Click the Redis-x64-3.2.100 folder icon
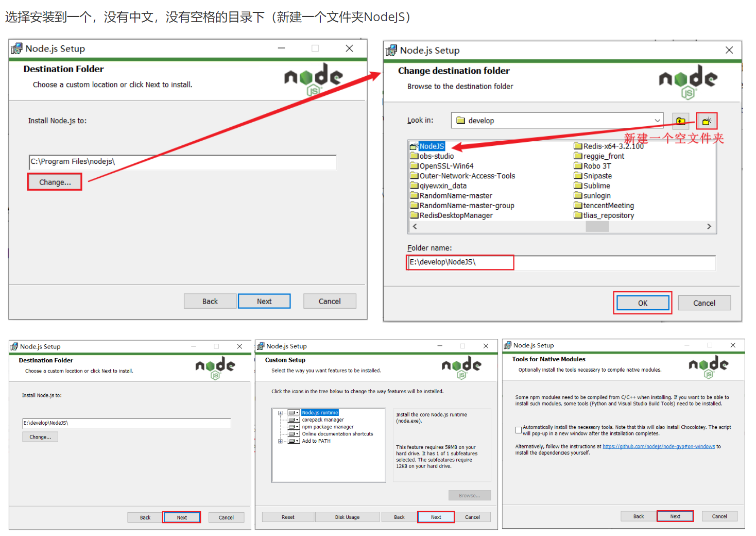The image size is (756, 536). (x=578, y=146)
